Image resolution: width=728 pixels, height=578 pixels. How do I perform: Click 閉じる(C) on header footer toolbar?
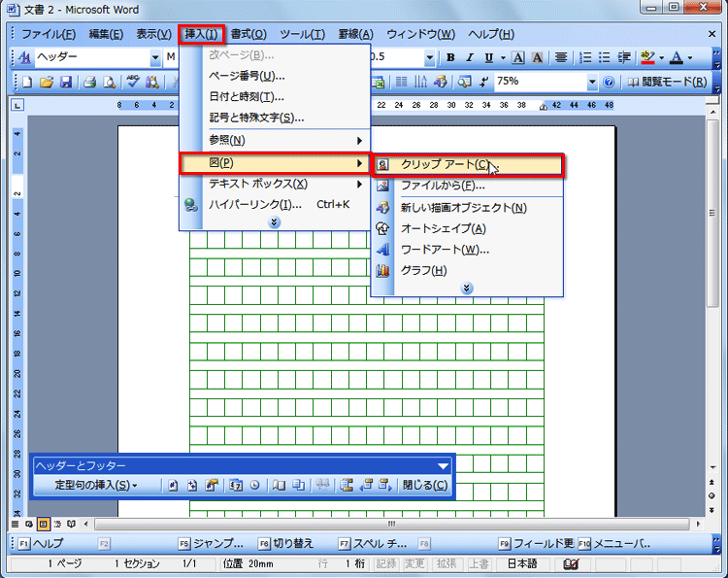[425, 486]
